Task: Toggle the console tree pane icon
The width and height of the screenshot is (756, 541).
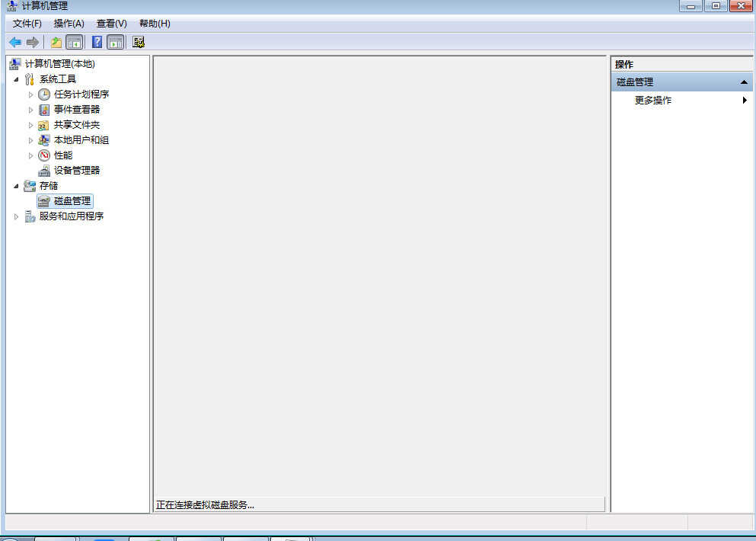Action: coord(75,43)
